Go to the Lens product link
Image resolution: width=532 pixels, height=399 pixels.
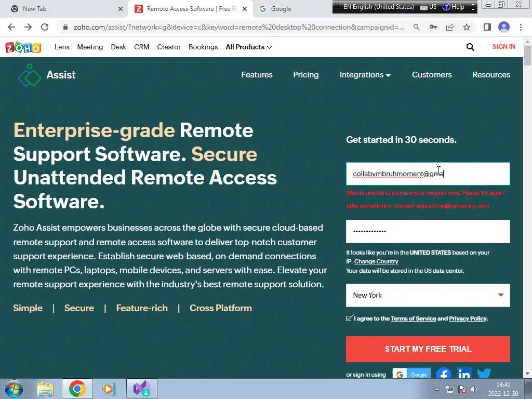coord(62,47)
